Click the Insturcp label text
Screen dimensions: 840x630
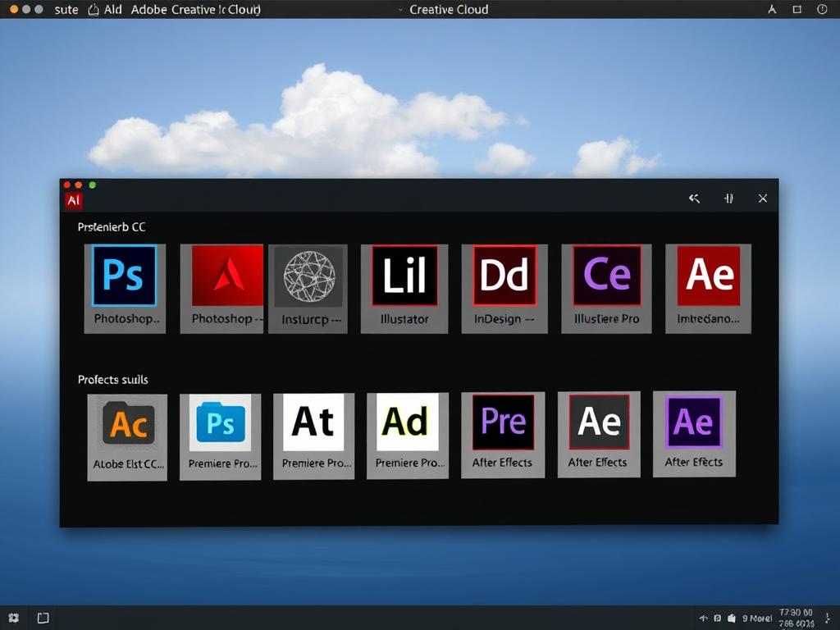[x=311, y=320]
